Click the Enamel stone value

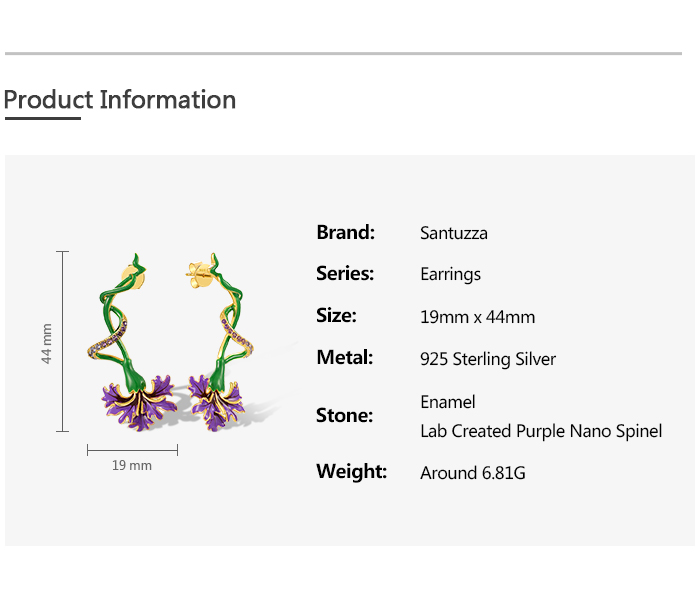[x=448, y=402]
